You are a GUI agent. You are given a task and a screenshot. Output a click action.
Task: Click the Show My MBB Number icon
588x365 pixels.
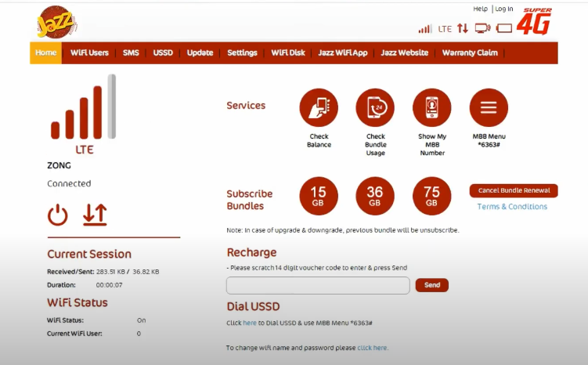click(x=431, y=108)
